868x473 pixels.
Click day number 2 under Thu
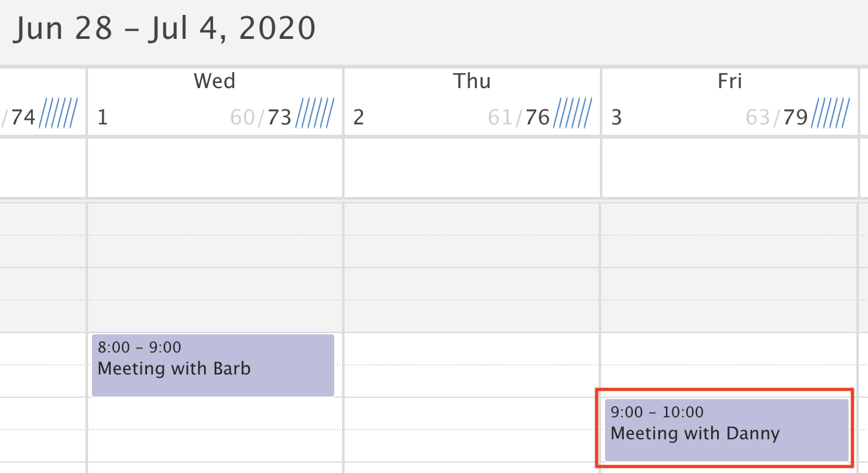click(359, 118)
